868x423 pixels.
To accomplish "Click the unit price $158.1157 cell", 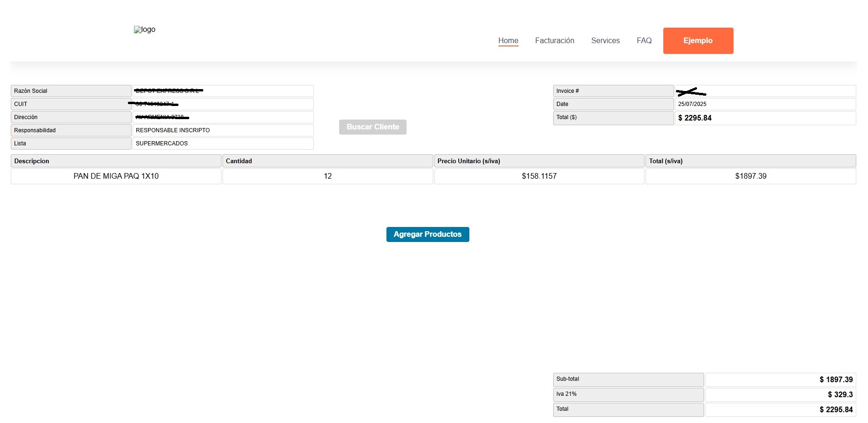I will click(539, 176).
